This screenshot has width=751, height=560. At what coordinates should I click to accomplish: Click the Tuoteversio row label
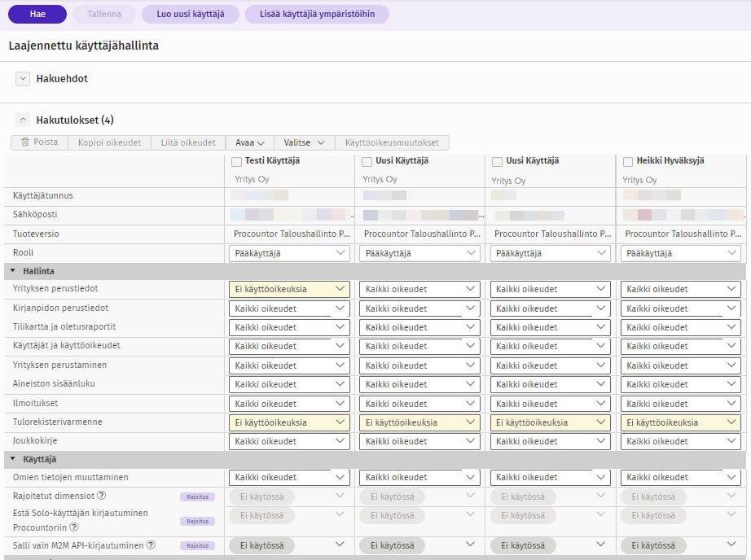click(x=36, y=234)
